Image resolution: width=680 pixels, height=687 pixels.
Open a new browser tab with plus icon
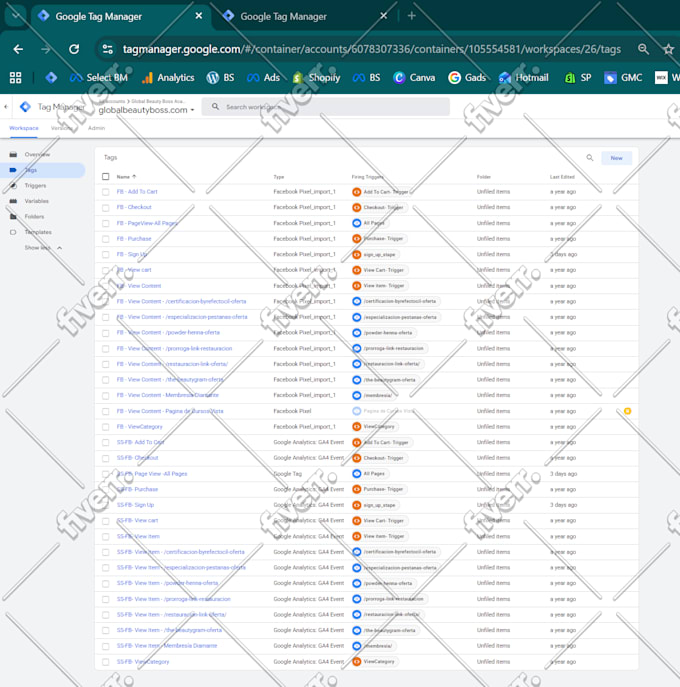coord(411,16)
